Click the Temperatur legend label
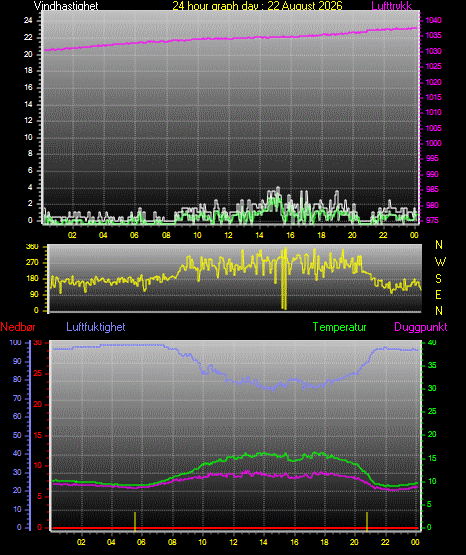Image resolution: width=466 pixels, height=555 pixels. coord(339,327)
